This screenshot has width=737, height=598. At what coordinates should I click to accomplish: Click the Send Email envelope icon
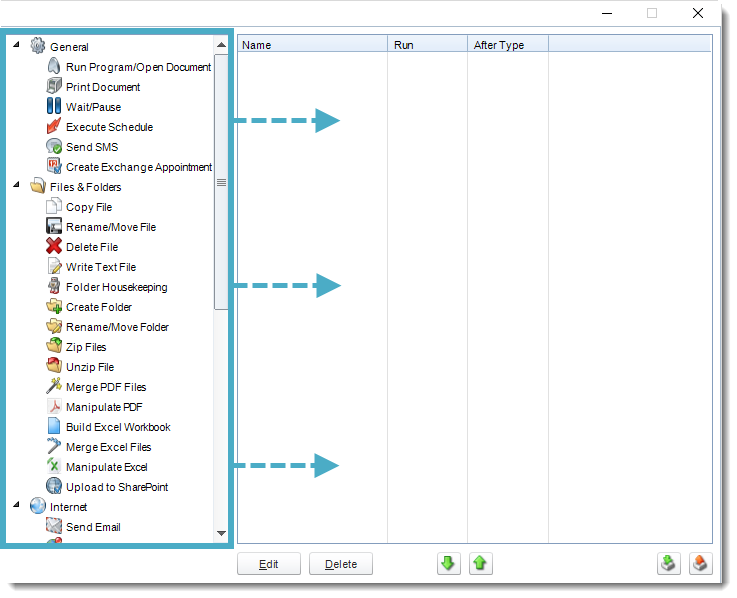point(54,526)
